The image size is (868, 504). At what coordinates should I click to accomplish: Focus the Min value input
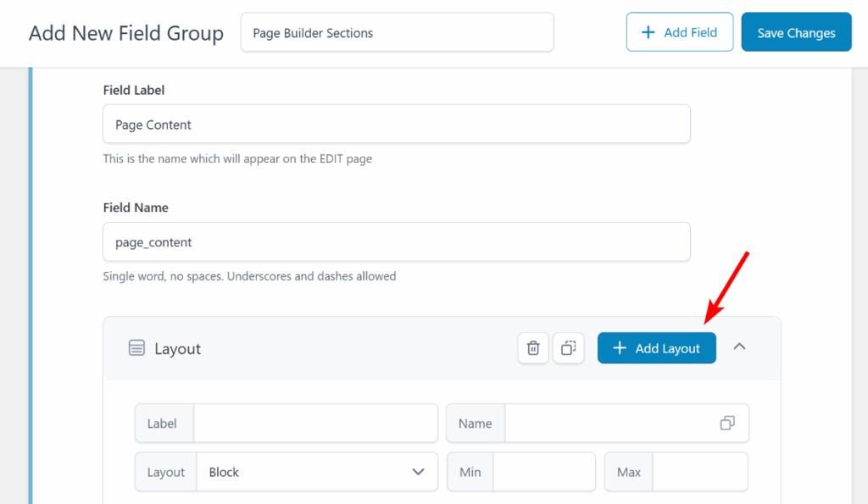(x=544, y=472)
